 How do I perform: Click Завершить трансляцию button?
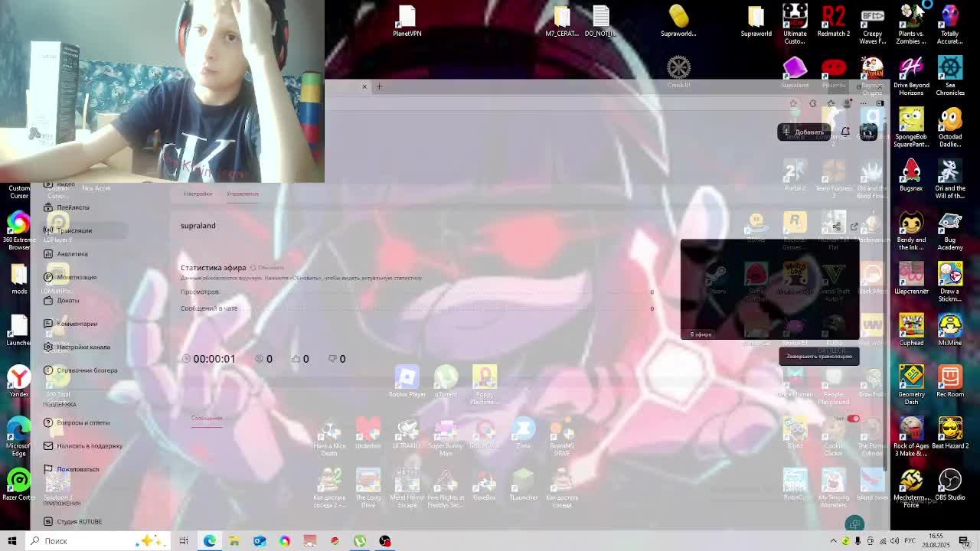pos(819,356)
